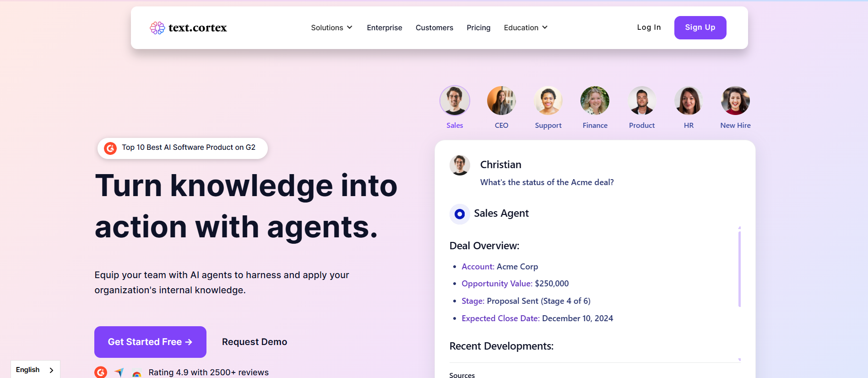Open the English language selector
The height and width of the screenshot is (378, 868).
(x=35, y=370)
